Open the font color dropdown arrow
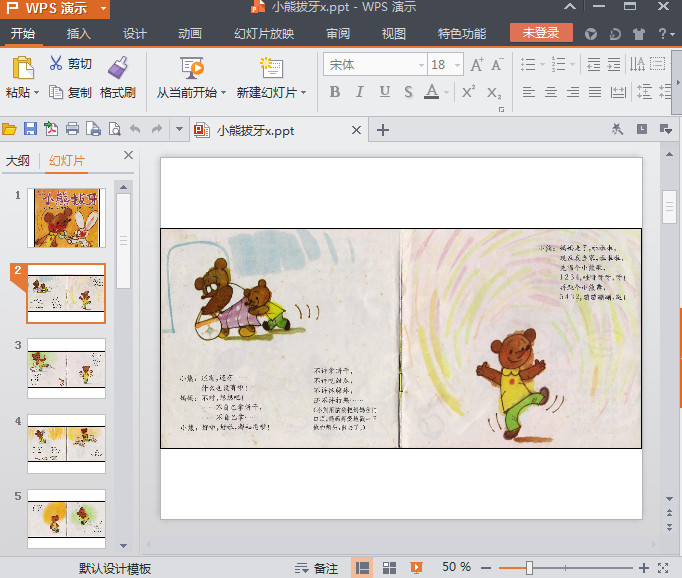The image size is (682, 578). (446, 92)
